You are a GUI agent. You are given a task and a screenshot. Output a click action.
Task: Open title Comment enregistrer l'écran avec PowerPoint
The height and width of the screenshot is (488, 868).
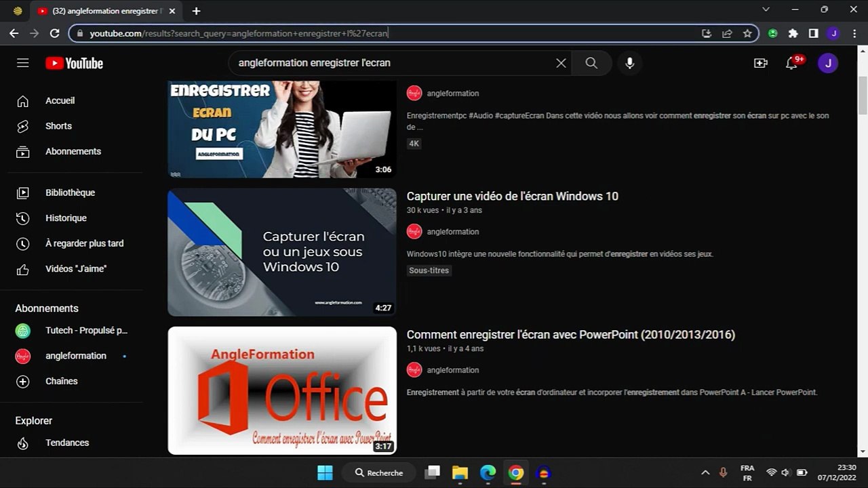click(571, 334)
